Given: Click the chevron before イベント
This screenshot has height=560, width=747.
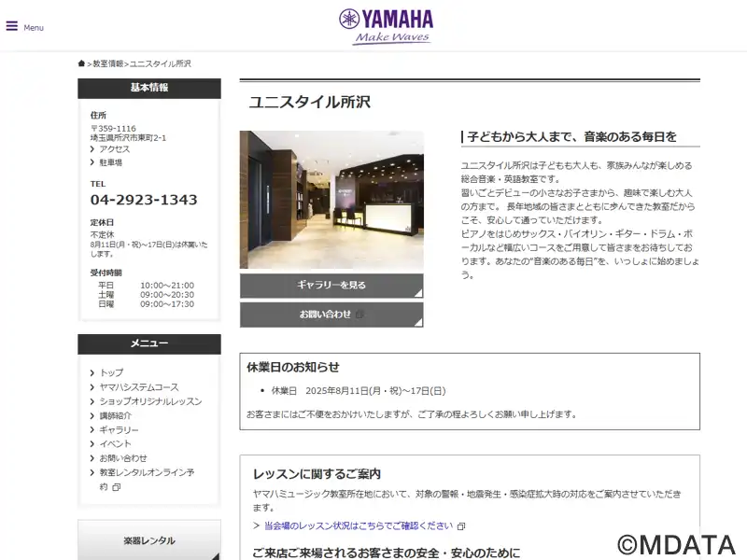Looking at the screenshot, I should [x=92, y=444].
